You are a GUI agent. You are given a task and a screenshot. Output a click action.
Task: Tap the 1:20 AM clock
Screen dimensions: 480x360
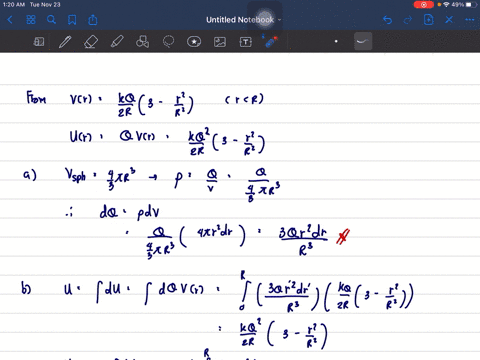pyautogui.click(x=14, y=5)
